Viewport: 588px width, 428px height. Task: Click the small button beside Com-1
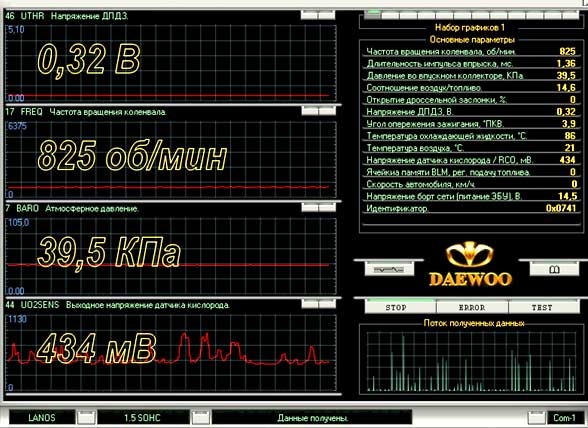click(536, 417)
